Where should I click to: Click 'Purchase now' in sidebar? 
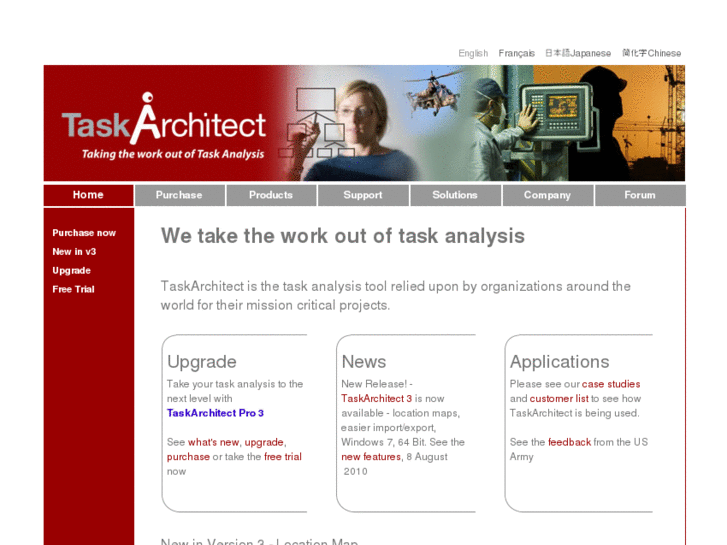click(84, 233)
